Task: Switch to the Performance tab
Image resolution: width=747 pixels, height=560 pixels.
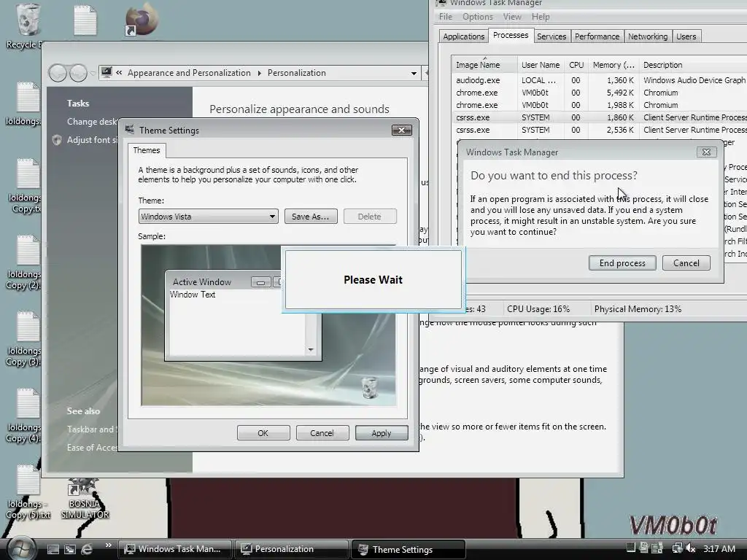Action: [x=597, y=36]
